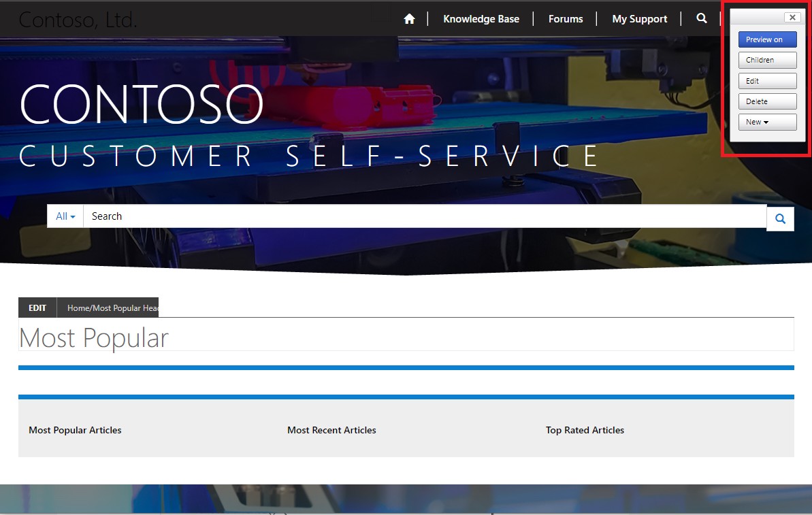This screenshot has width=812, height=515.
Task: Click the Delete button in editor panel
Action: [x=768, y=101]
